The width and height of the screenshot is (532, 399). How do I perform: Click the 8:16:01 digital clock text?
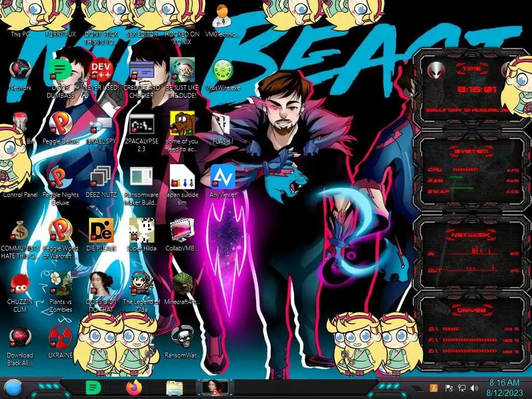click(x=476, y=89)
